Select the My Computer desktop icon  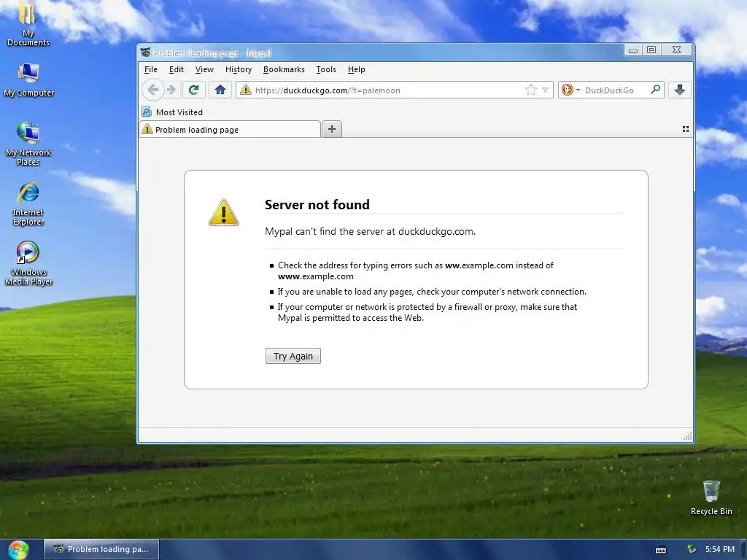click(28, 79)
